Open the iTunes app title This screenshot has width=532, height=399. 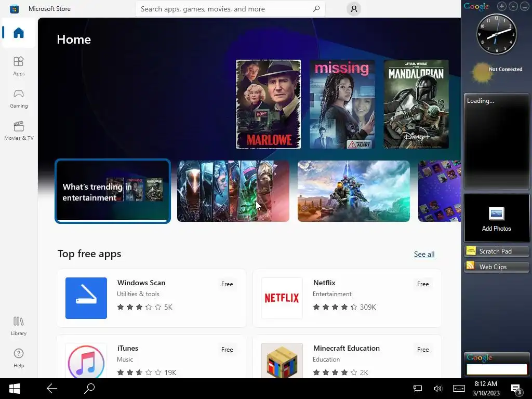tap(128, 348)
